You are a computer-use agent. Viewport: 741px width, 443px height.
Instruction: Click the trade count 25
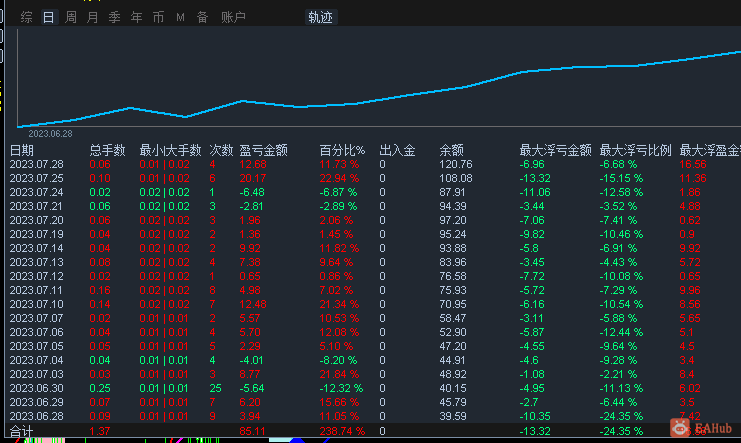[215, 388]
